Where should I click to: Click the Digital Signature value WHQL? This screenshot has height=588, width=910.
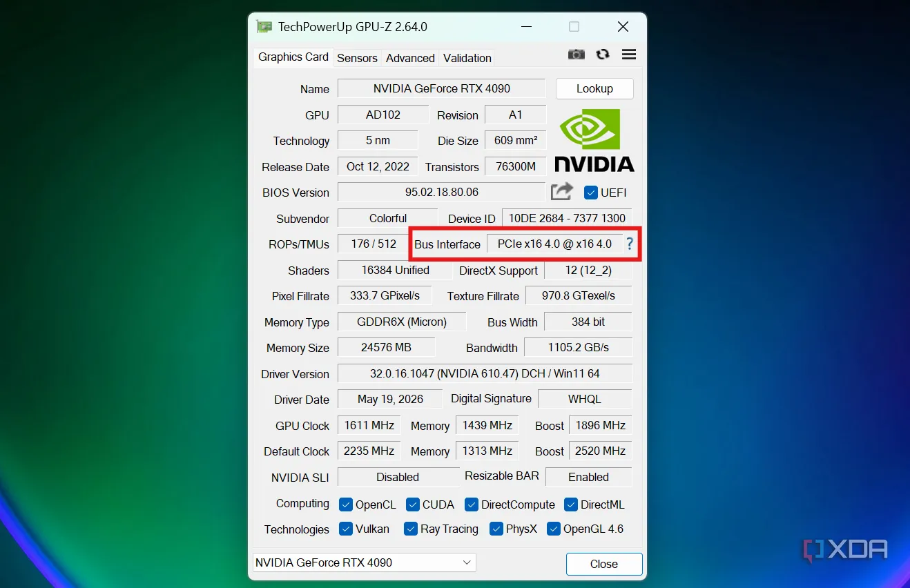click(x=585, y=399)
